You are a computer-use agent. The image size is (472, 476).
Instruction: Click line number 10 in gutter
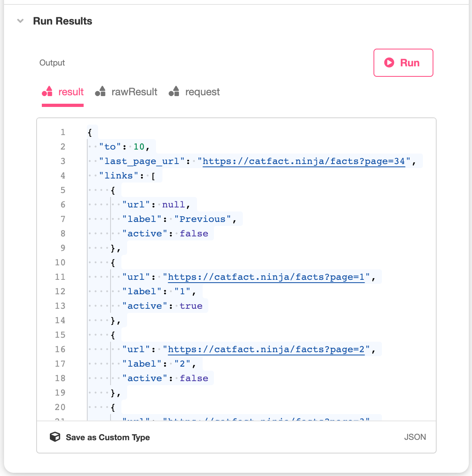coord(60,262)
